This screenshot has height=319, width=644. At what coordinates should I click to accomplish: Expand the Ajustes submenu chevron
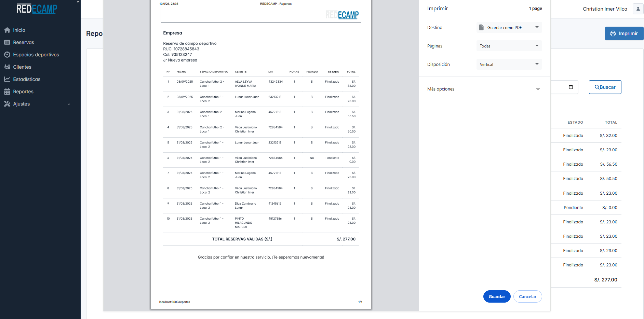pos(69,104)
